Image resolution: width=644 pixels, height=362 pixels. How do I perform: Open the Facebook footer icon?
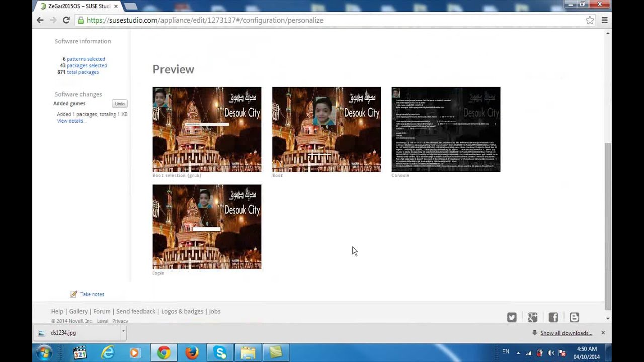coord(553,317)
